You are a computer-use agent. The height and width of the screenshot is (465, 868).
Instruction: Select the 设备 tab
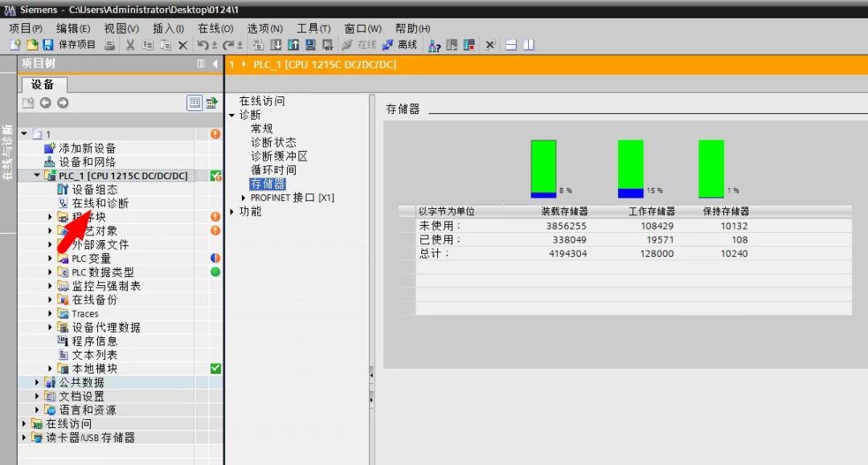click(43, 84)
